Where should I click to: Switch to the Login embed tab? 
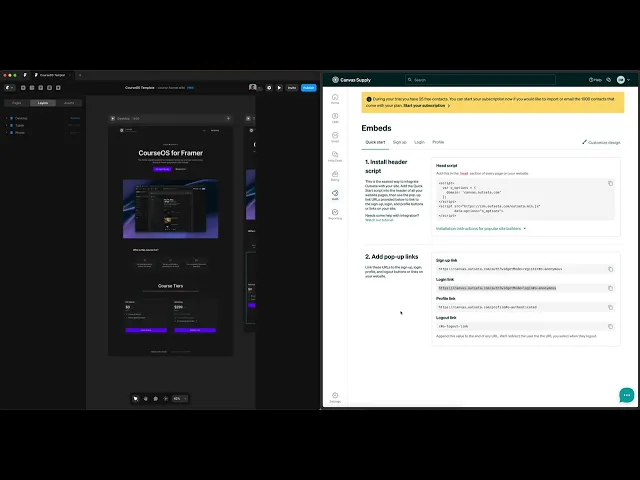point(419,142)
